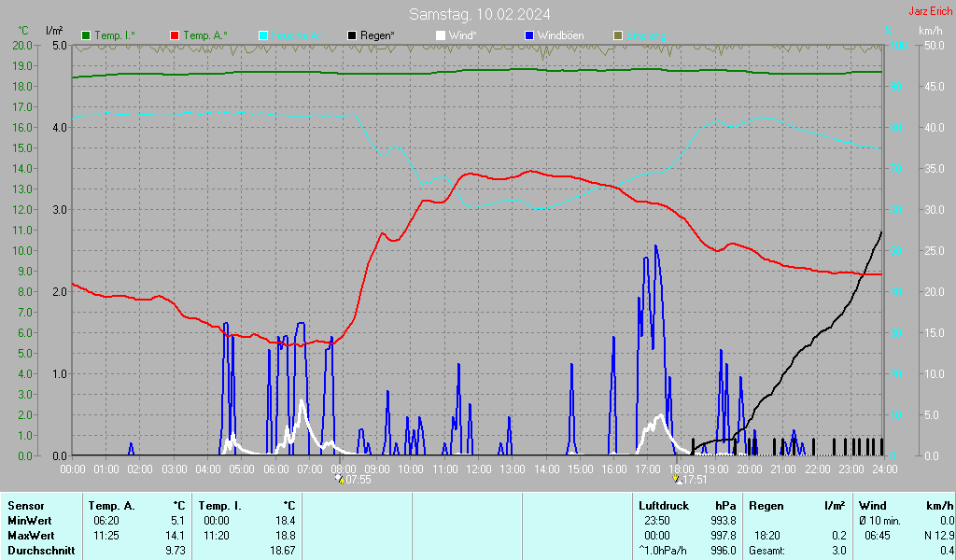The width and height of the screenshot is (956, 560).
Task: Click the olive legend swatch in the top row
Action: click(x=617, y=35)
